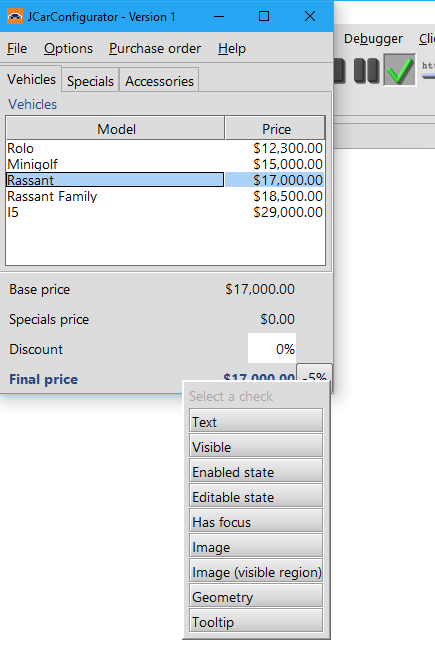Switch to the Specials tab
The image size is (435, 670).
pyautogui.click(x=90, y=81)
